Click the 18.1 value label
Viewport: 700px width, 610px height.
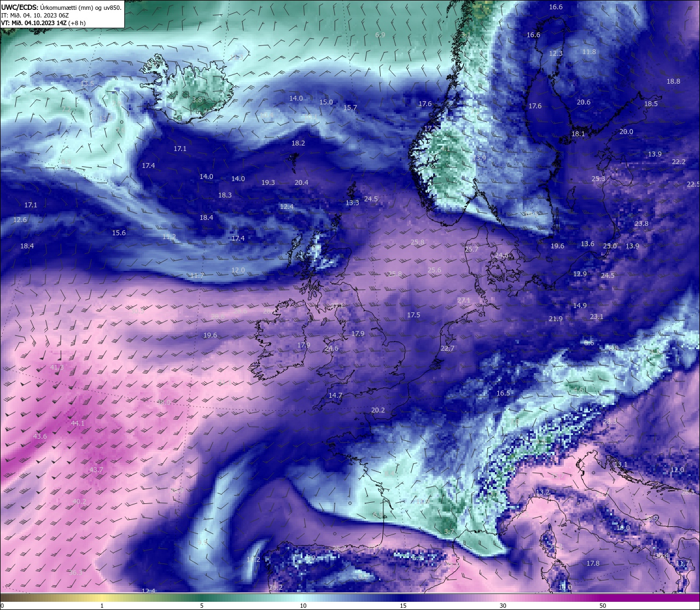tap(578, 134)
